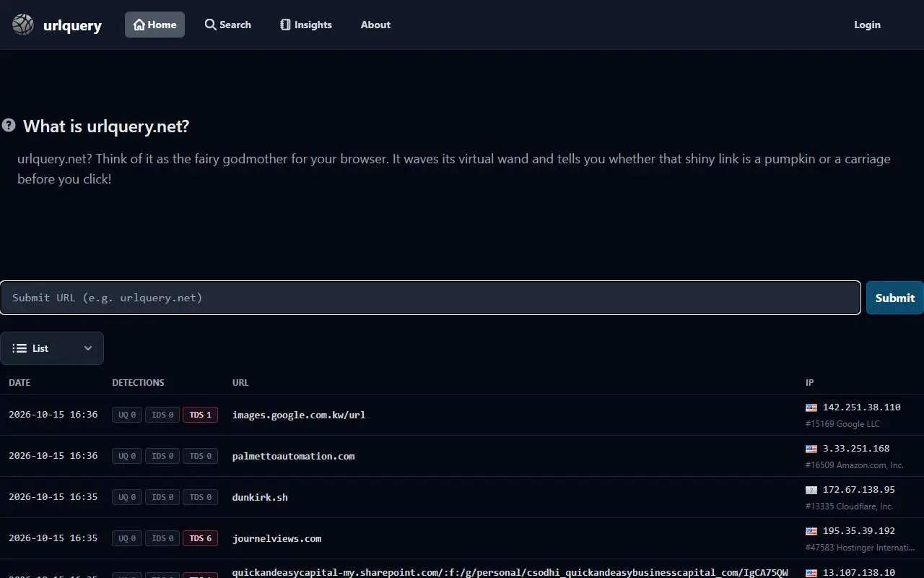Image resolution: width=924 pixels, height=578 pixels.
Task: Click IP address 172.67.138.95
Action: (859, 490)
